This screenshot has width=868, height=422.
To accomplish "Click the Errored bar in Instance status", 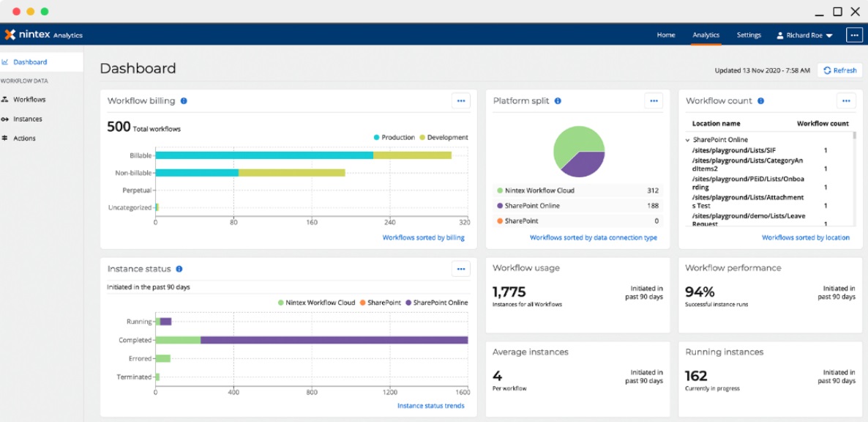I will pos(162,358).
